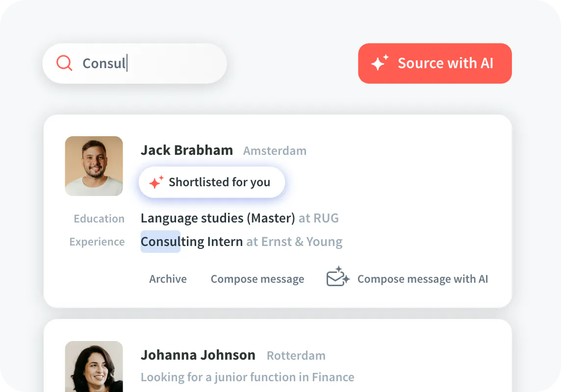The image size is (561, 392).
Task: Click the at Ernst & Young company text
Action: (294, 242)
